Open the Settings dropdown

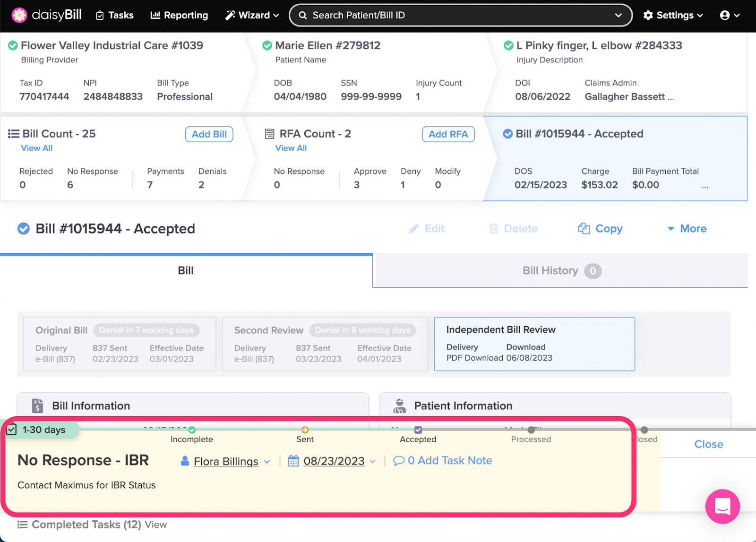tap(673, 15)
